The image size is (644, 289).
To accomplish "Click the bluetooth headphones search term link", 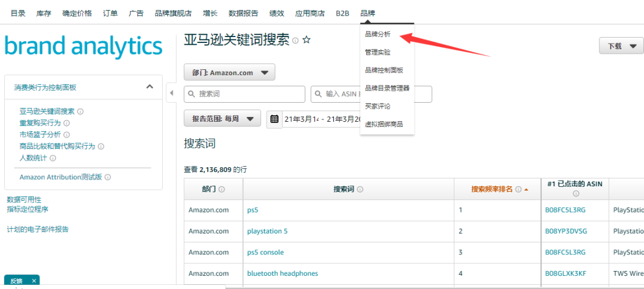I will click(283, 273).
